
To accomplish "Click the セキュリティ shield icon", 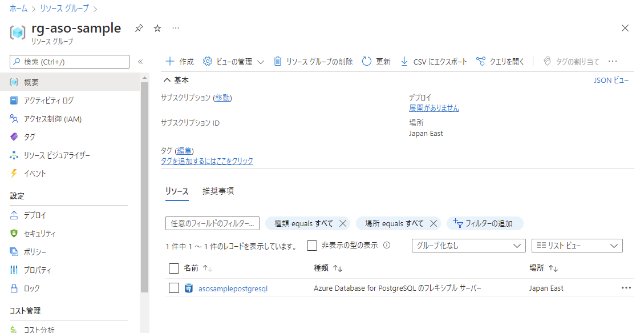I will click(x=14, y=234).
